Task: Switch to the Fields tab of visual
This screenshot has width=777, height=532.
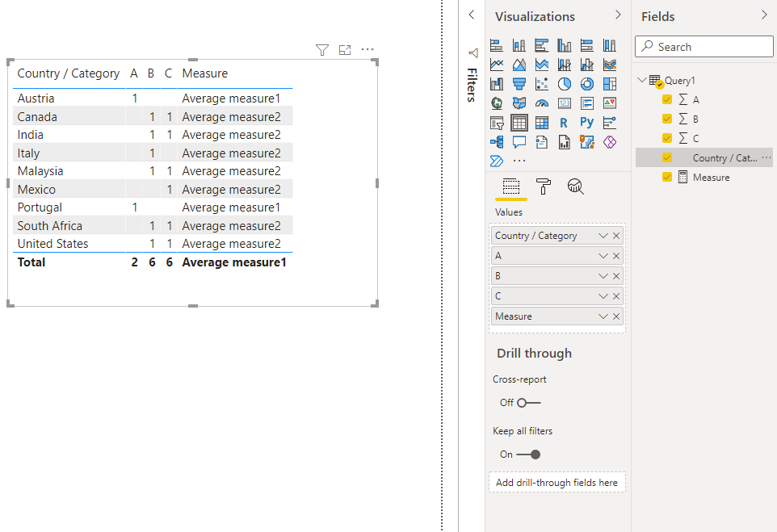Action: point(511,187)
